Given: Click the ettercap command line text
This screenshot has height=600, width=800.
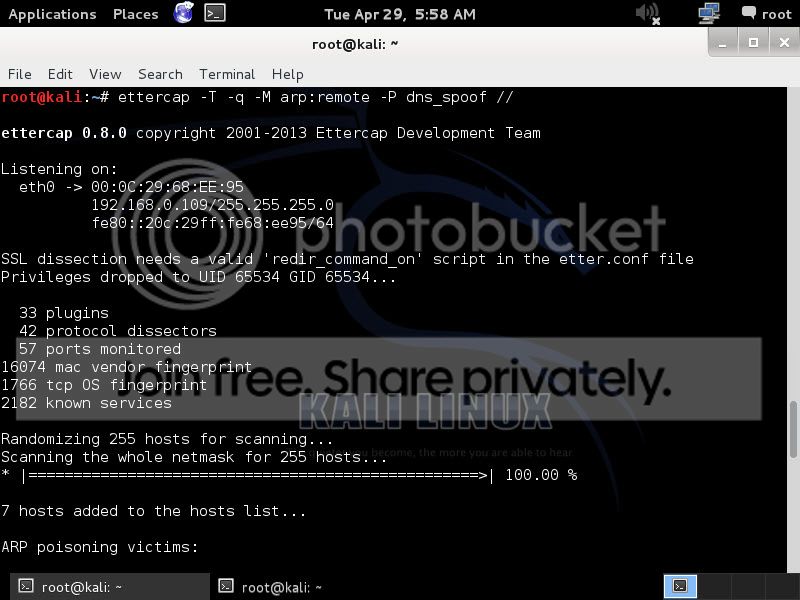Looking at the screenshot, I should 315,97.
